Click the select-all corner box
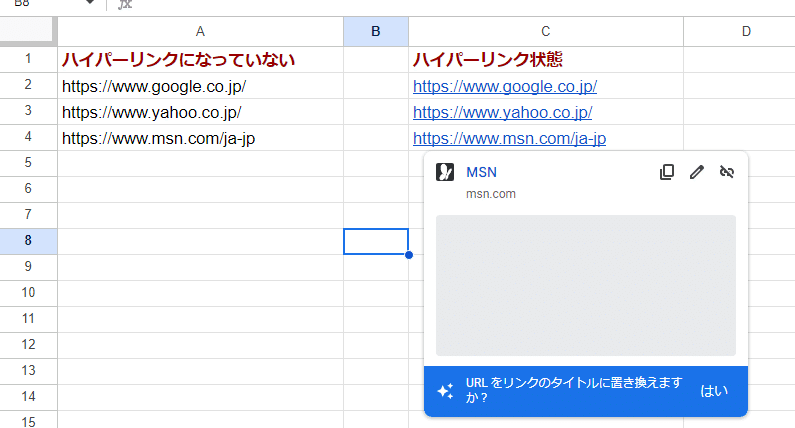This screenshot has width=795, height=428. [x=28, y=31]
